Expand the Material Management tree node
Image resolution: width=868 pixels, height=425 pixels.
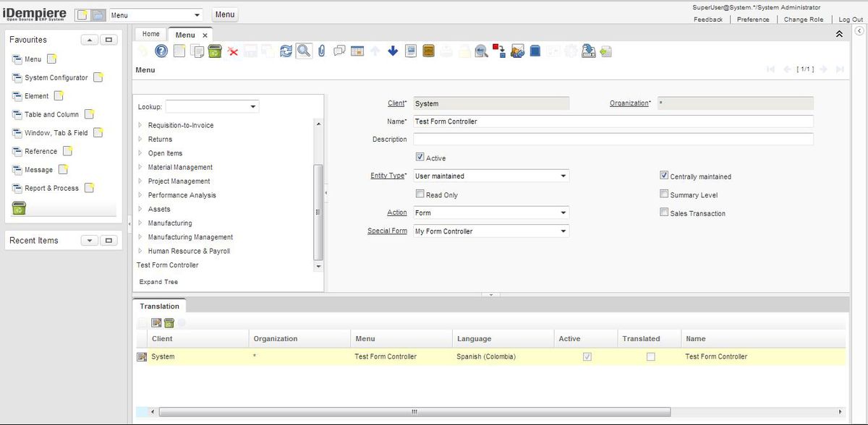140,167
